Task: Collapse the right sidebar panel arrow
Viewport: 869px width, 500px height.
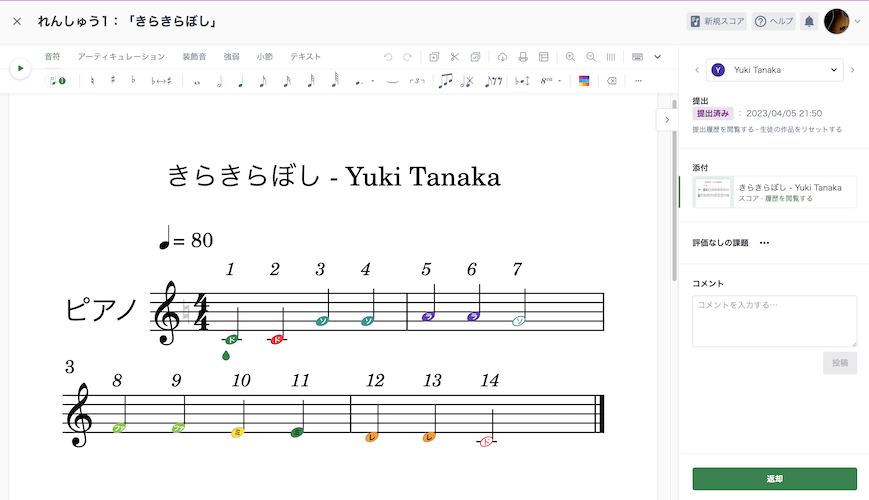Action: pos(667,119)
